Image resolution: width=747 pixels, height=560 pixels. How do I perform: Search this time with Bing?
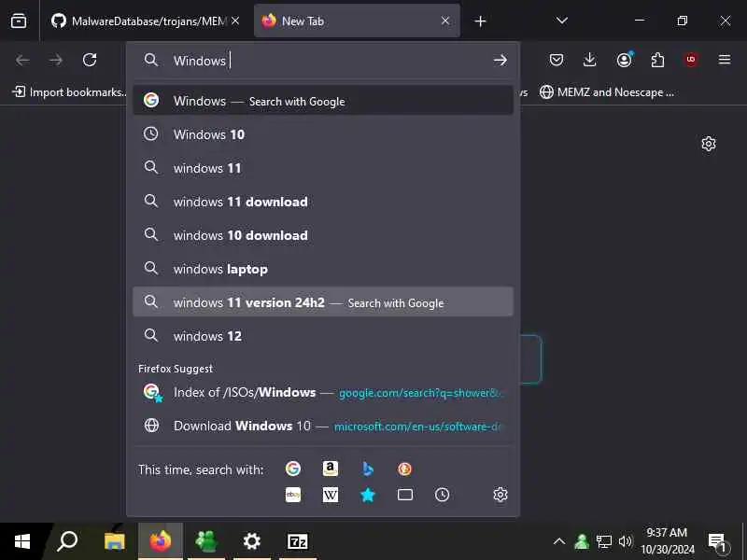point(367,469)
